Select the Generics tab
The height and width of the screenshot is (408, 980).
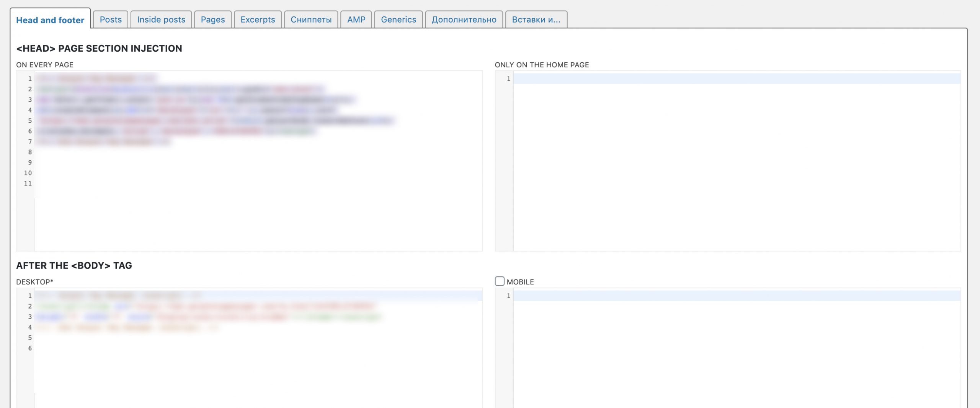398,20
